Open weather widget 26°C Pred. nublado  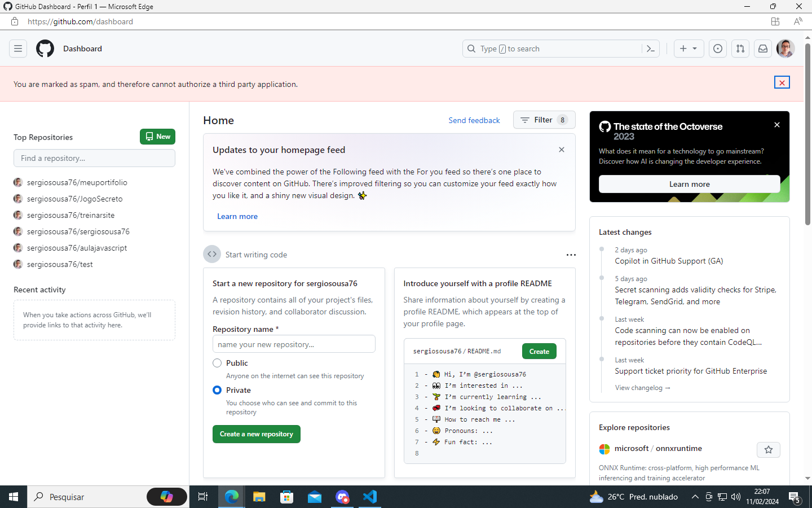tap(633, 497)
